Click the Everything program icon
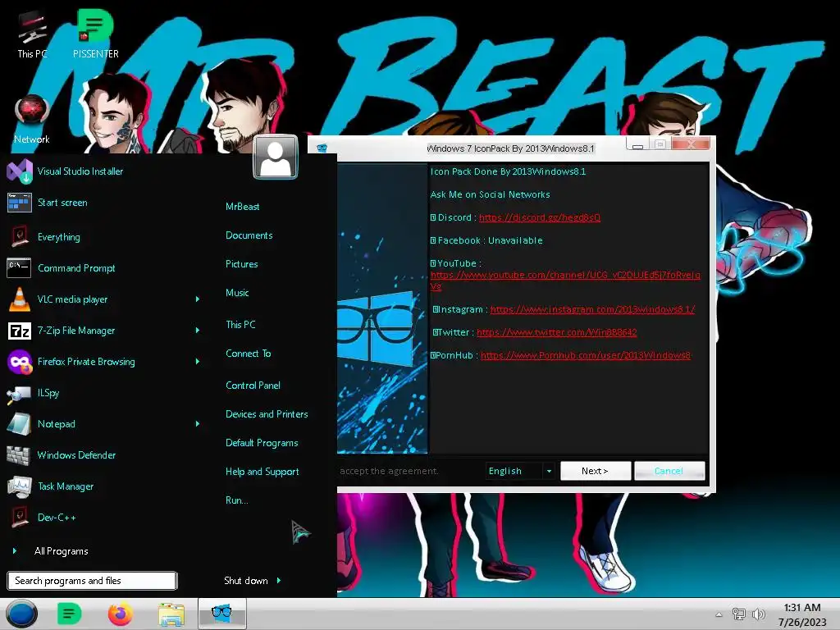Viewport: 840px width, 630px height. click(20, 237)
